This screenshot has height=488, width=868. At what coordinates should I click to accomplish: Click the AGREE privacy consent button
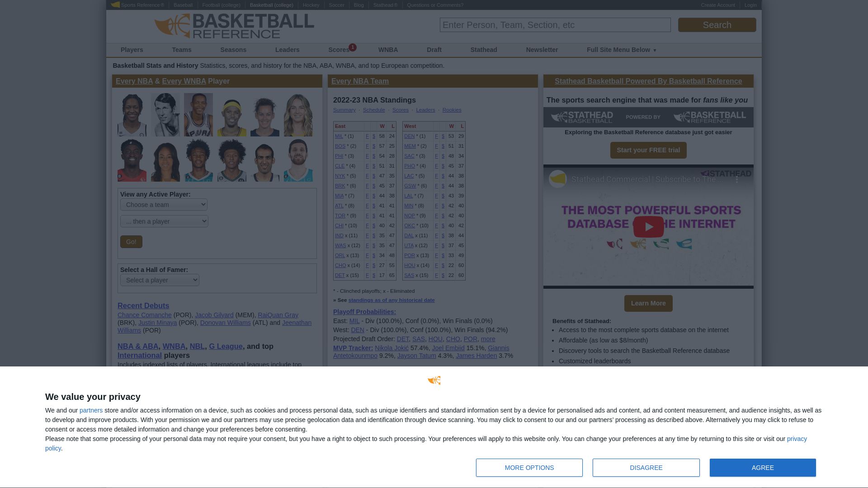(x=763, y=467)
